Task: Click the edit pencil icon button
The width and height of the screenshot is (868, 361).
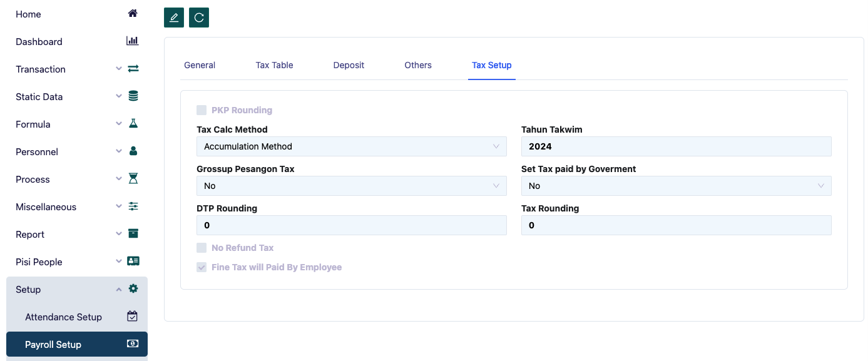Action: pyautogui.click(x=174, y=18)
